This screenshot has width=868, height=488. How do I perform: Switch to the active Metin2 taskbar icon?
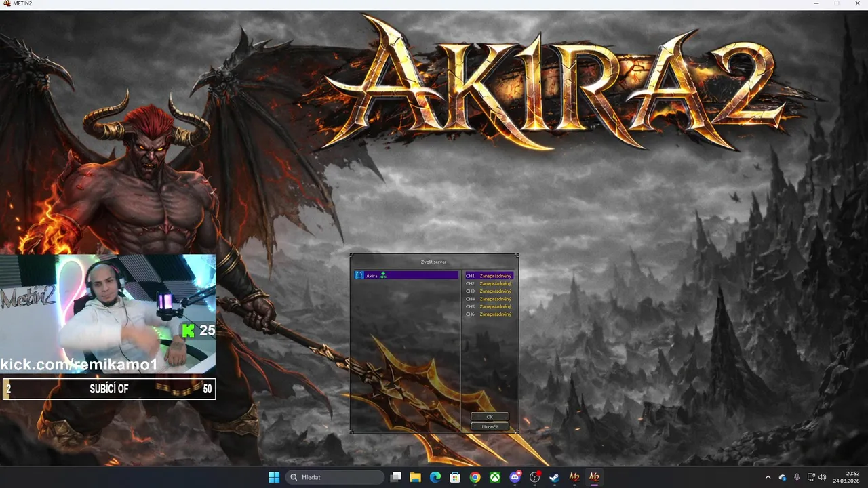coord(594,477)
